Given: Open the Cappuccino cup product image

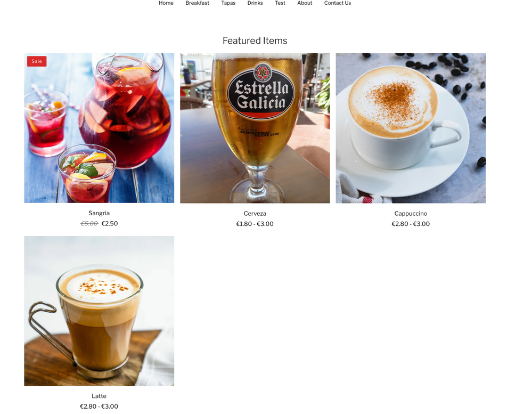Looking at the screenshot, I should coord(411,128).
